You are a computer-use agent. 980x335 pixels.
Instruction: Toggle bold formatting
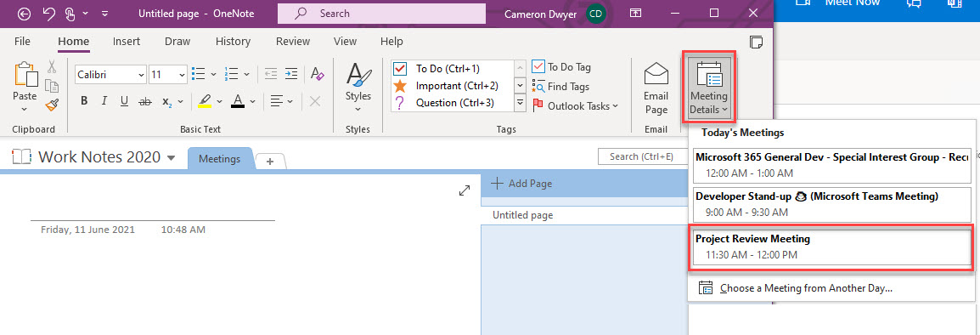click(84, 101)
